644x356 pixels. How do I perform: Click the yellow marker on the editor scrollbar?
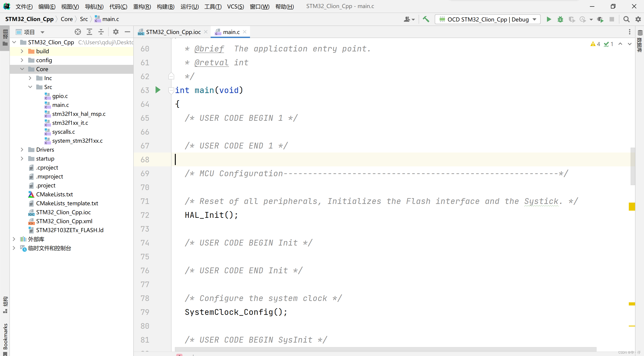point(632,207)
